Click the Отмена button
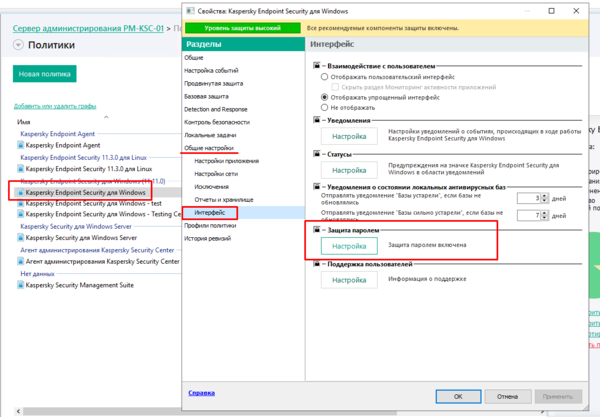This screenshot has height=417, width=600. 508,396
